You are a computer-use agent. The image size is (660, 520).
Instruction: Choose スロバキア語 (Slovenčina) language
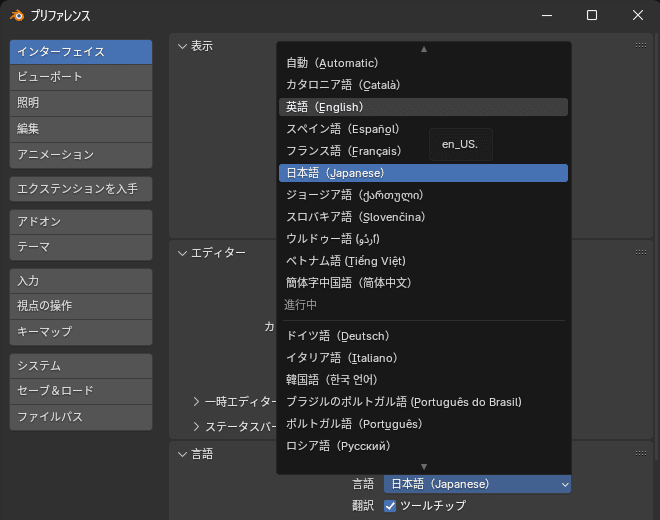(x=423, y=217)
